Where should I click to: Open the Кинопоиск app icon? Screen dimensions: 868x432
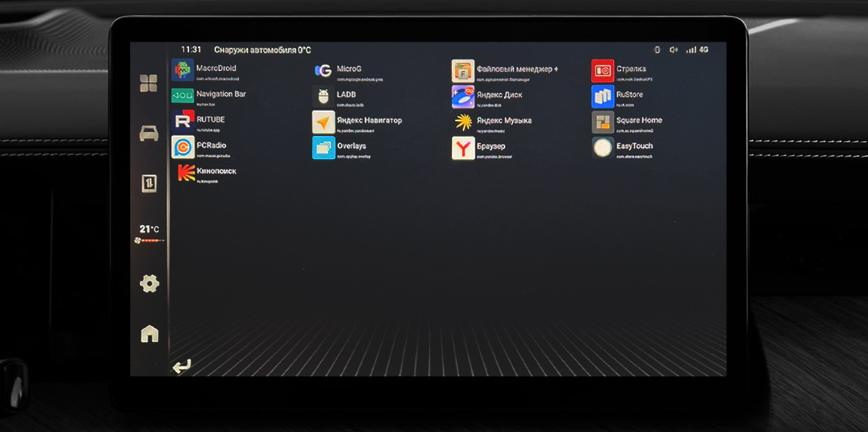(x=185, y=173)
